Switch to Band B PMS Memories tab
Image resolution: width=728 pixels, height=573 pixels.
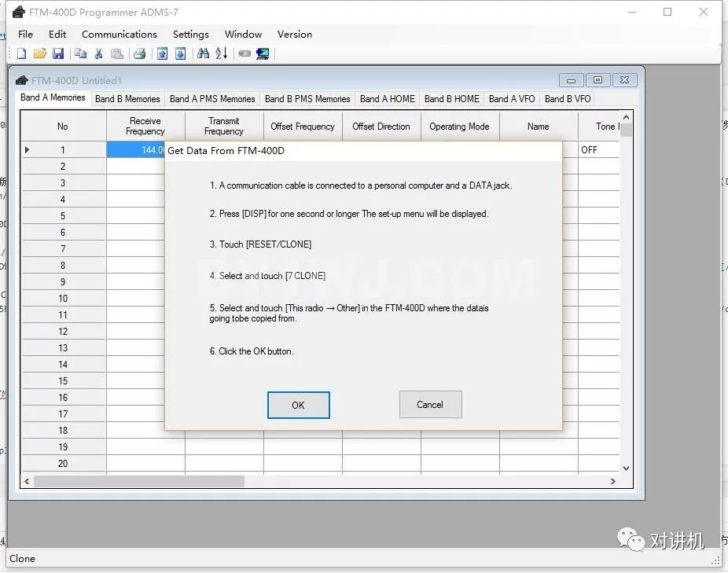tap(307, 99)
